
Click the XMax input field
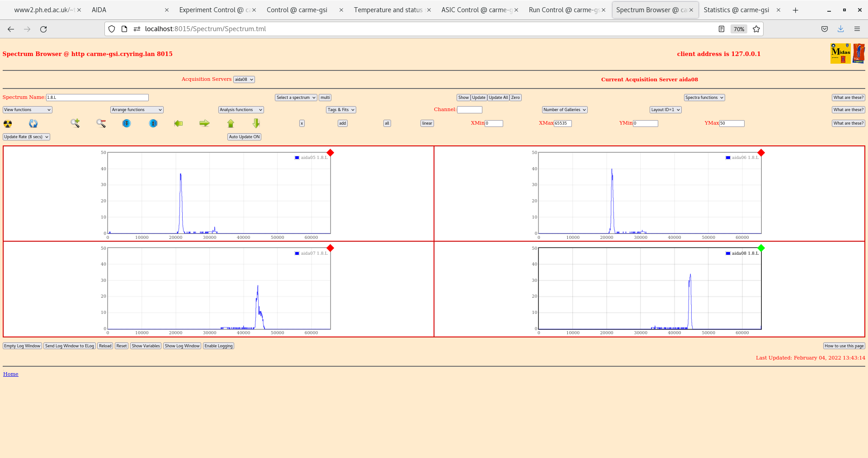pyautogui.click(x=563, y=123)
